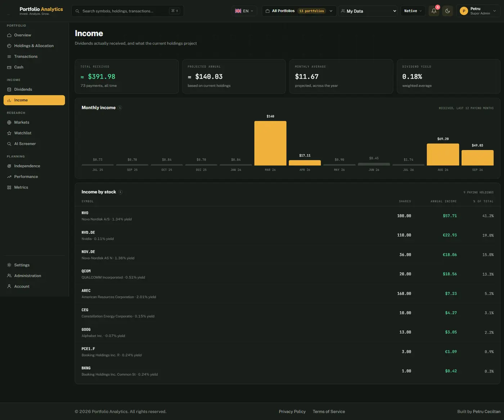
Task: Open the My Data dropdown
Action: point(368,11)
